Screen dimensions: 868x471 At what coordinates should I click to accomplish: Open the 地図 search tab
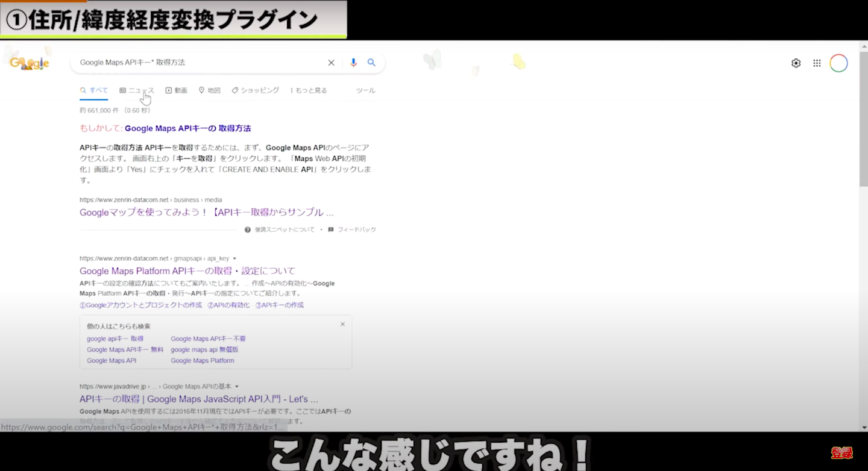pos(210,90)
